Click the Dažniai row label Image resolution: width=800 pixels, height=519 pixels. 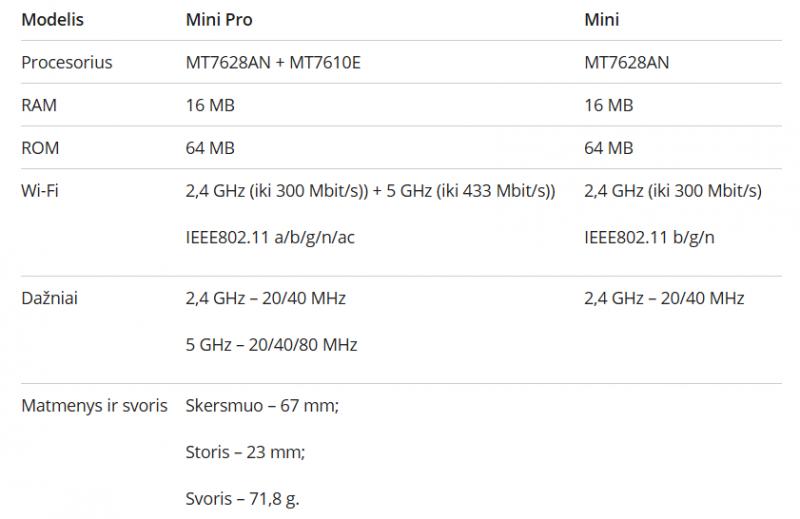[x=49, y=298]
